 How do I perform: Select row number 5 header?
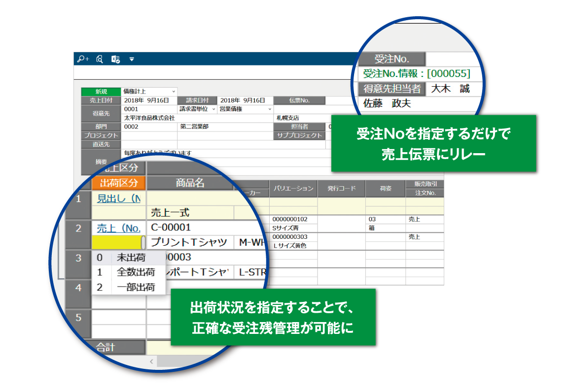tap(78, 318)
